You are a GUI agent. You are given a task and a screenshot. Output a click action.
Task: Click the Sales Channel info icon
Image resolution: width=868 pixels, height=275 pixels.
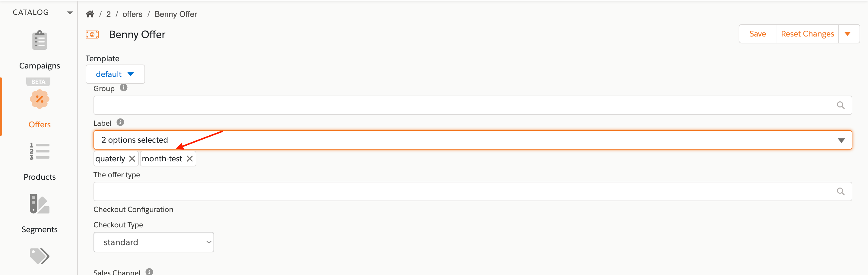149,271
